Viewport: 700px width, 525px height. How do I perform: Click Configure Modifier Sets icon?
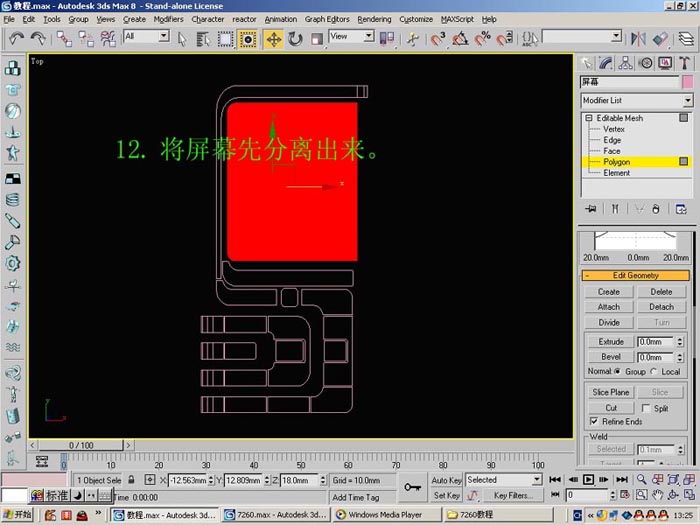pos(681,209)
